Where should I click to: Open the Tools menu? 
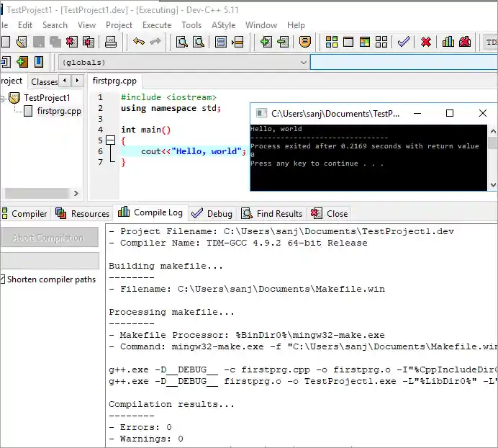pos(191,25)
